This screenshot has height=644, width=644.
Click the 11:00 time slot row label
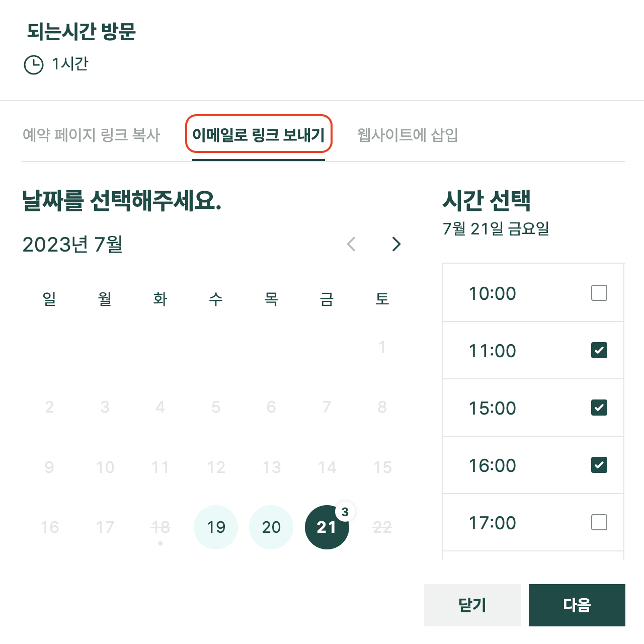[492, 351]
